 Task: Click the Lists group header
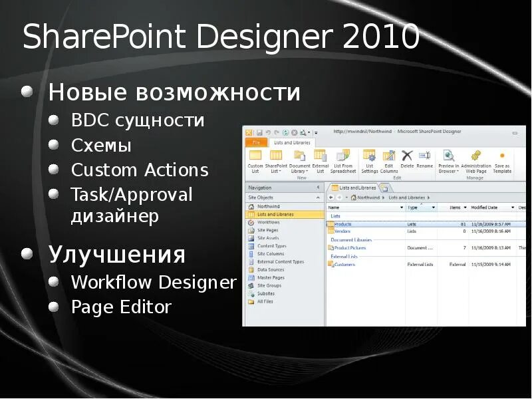335,216
